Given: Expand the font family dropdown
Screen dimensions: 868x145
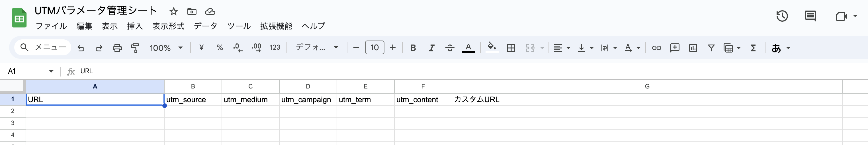Looking at the screenshot, I should pyautogui.click(x=317, y=48).
